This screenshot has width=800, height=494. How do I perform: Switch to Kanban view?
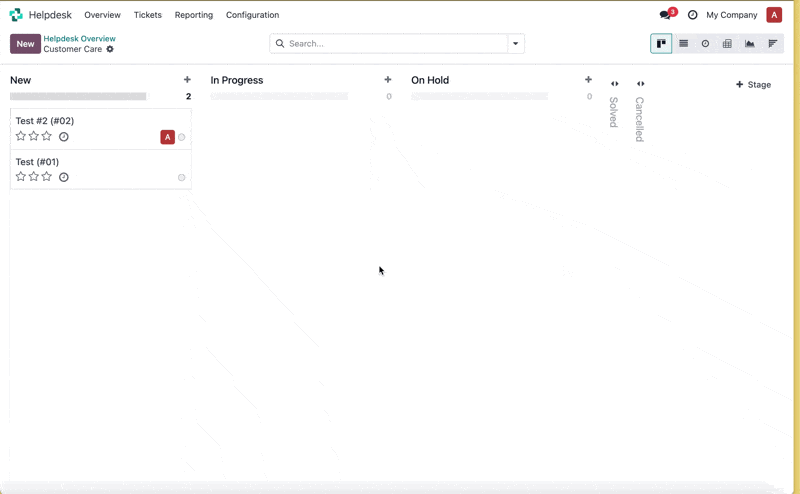(x=661, y=43)
